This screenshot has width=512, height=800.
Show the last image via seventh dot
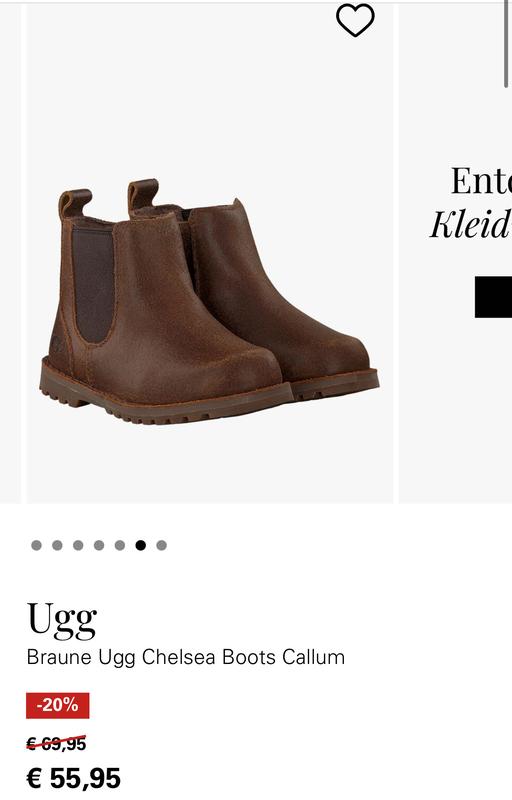[x=162, y=545]
